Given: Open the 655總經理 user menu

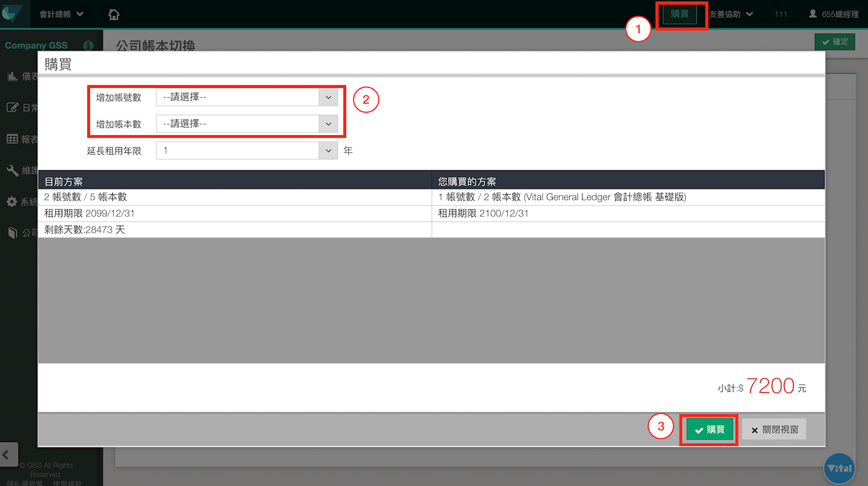Looking at the screenshot, I should click(x=834, y=14).
